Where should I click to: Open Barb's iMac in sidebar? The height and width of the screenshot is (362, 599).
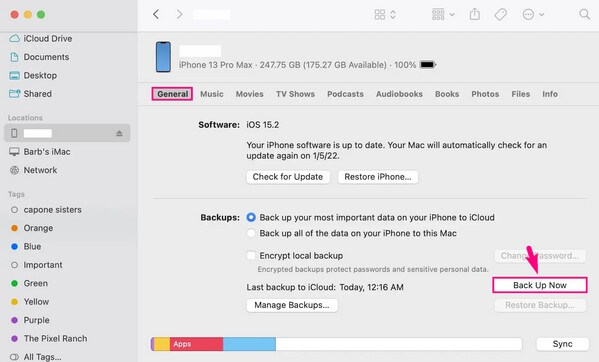(40, 152)
